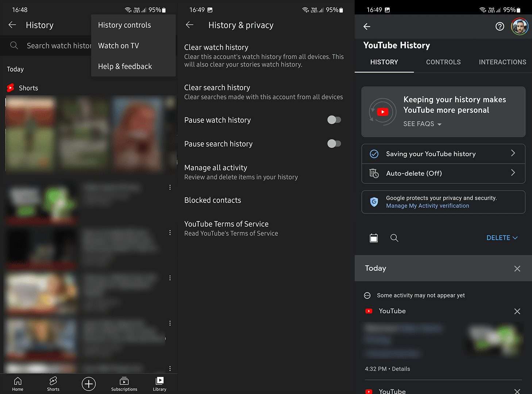The image size is (532, 394).
Task: Tap the profile avatar in the top bar
Action: pos(520,26)
